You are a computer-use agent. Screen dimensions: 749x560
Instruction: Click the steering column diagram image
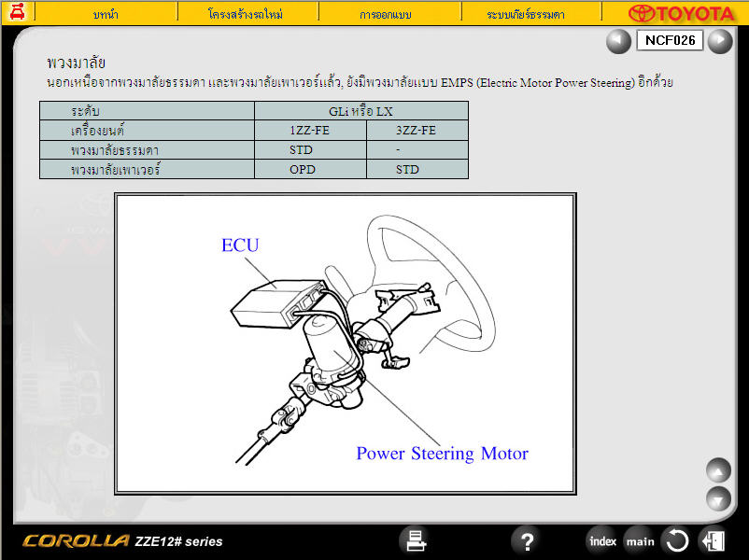[346, 343]
